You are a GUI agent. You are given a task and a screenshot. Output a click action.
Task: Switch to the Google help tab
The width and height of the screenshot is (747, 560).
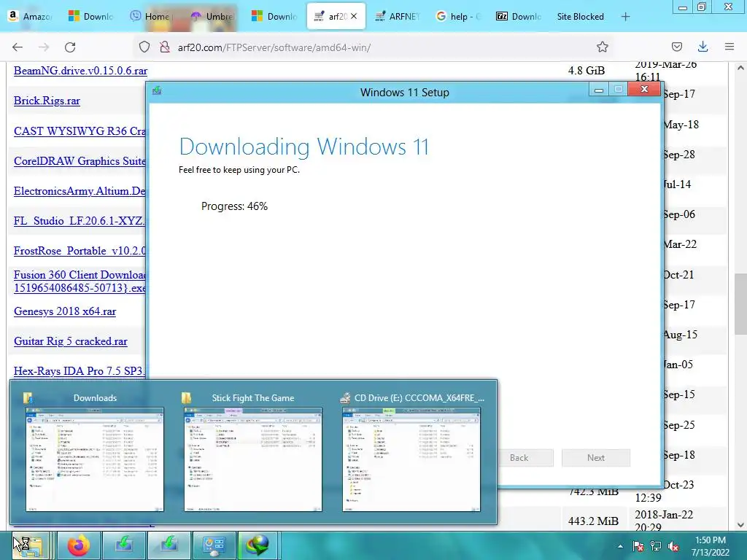[458, 16]
